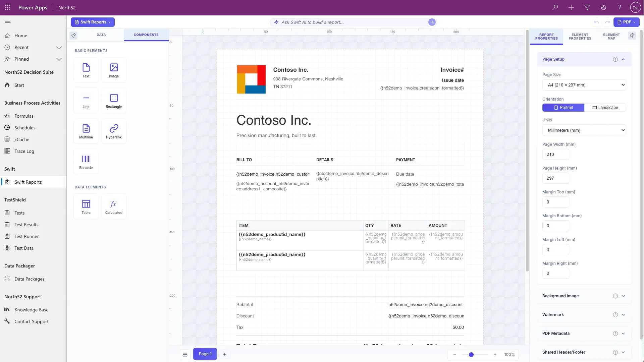Open the app launcher waffle icon
The image size is (644, 362).
click(7, 7)
